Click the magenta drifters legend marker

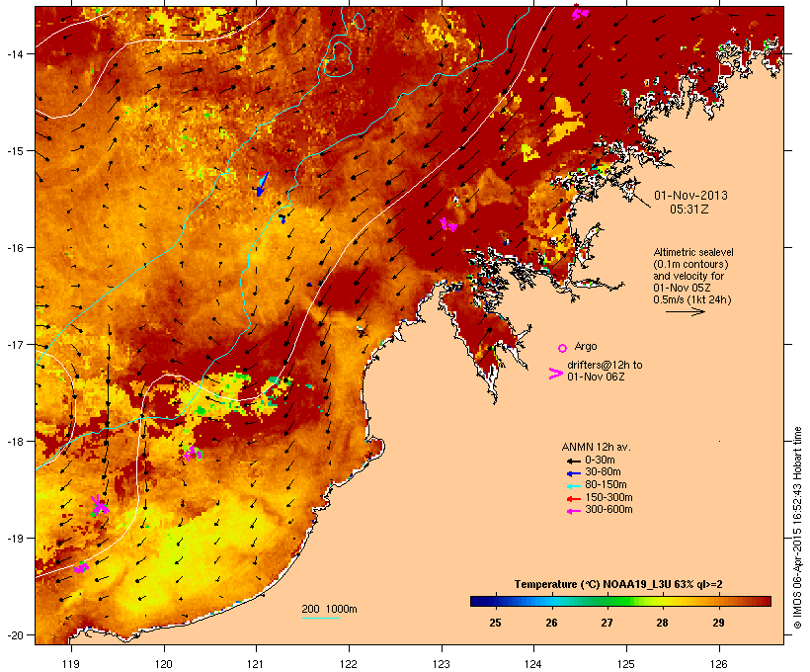(x=555, y=374)
